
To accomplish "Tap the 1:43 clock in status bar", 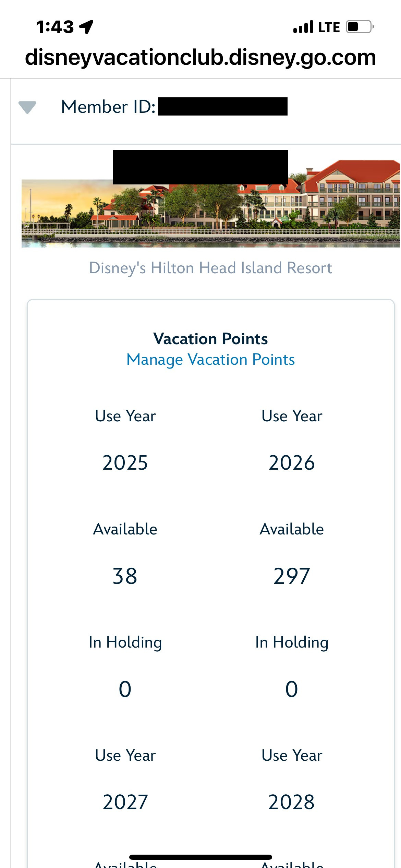I will [x=55, y=27].
